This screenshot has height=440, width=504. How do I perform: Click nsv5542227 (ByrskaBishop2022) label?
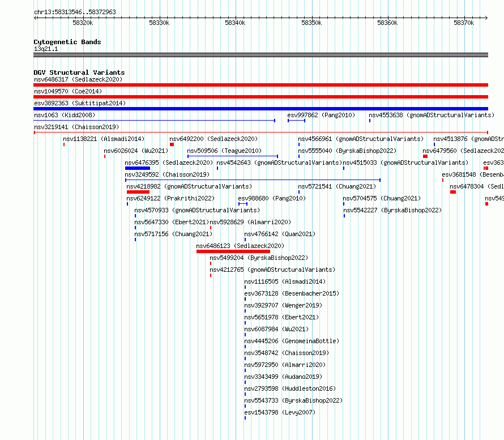pos(392,210)
